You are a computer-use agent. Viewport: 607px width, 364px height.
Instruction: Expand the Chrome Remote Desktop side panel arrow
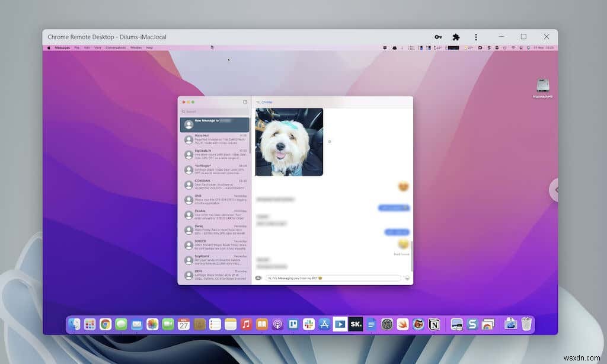coord(555,190)
